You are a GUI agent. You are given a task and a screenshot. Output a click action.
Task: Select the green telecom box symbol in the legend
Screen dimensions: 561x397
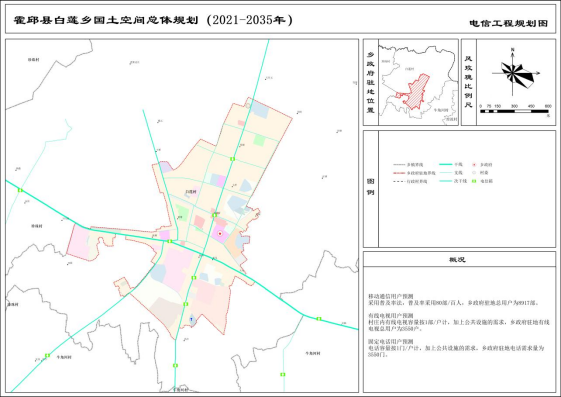[474, 181]
